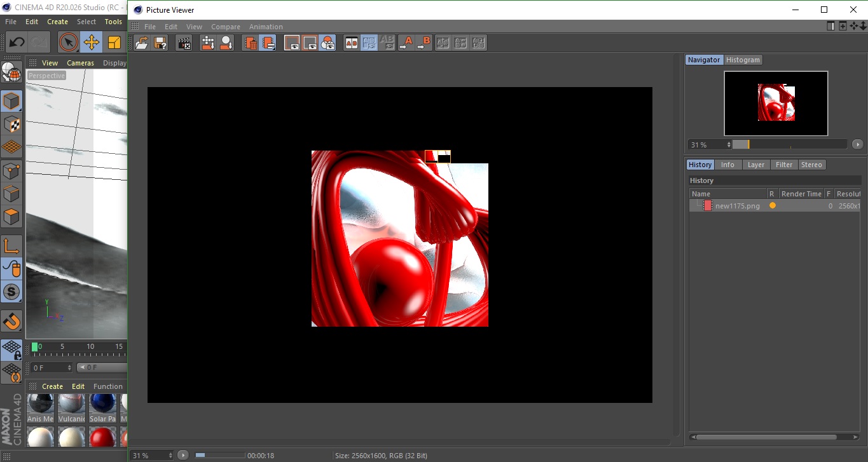868x462 pixels.
Task: Select the Model mode cube icon
Action: pyautogui.click(x=11, y=101)
